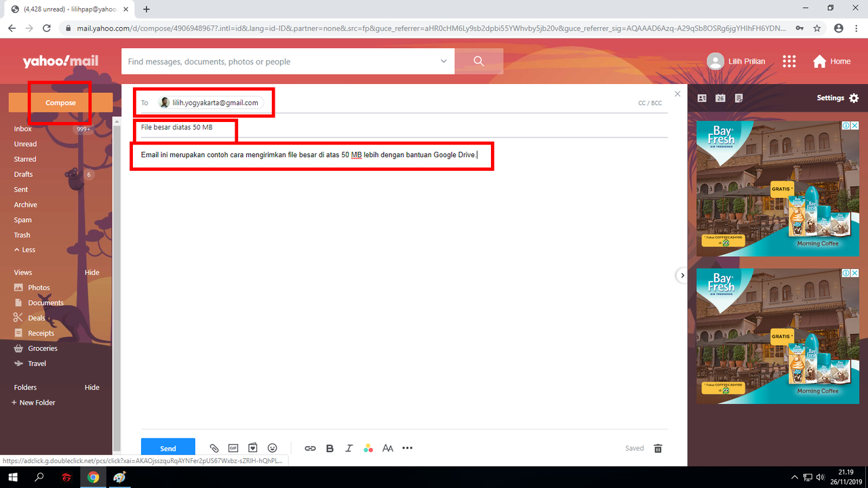Screen dimensions: 868x488
Task: Open the Yahoo apps grid icon
Action: [789, 61]
